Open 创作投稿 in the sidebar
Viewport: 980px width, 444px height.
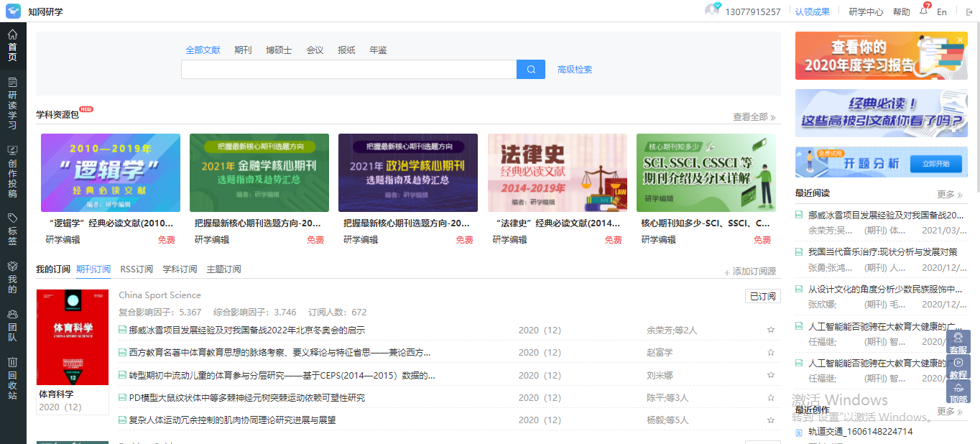[x=12, y=172]
